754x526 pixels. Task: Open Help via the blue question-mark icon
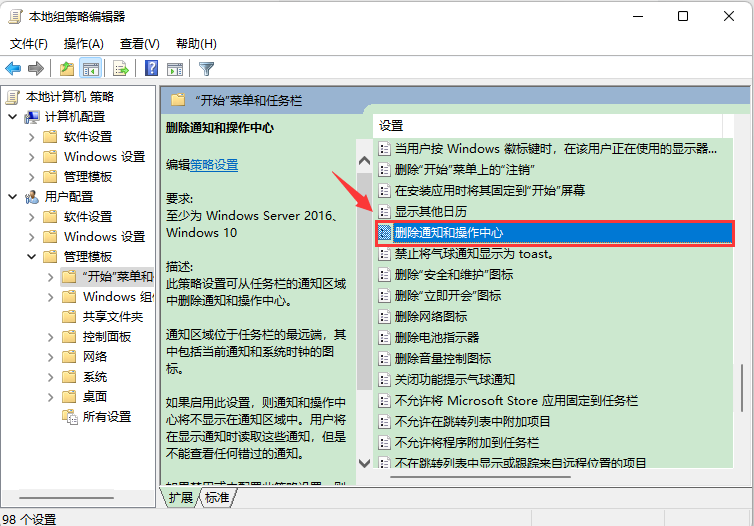[x=151, y=69]
